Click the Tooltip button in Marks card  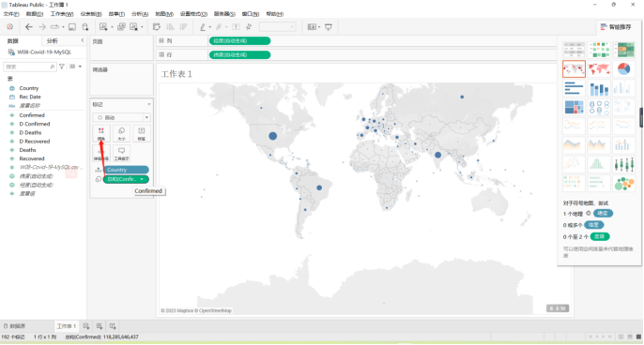click(x=121, y=154)
